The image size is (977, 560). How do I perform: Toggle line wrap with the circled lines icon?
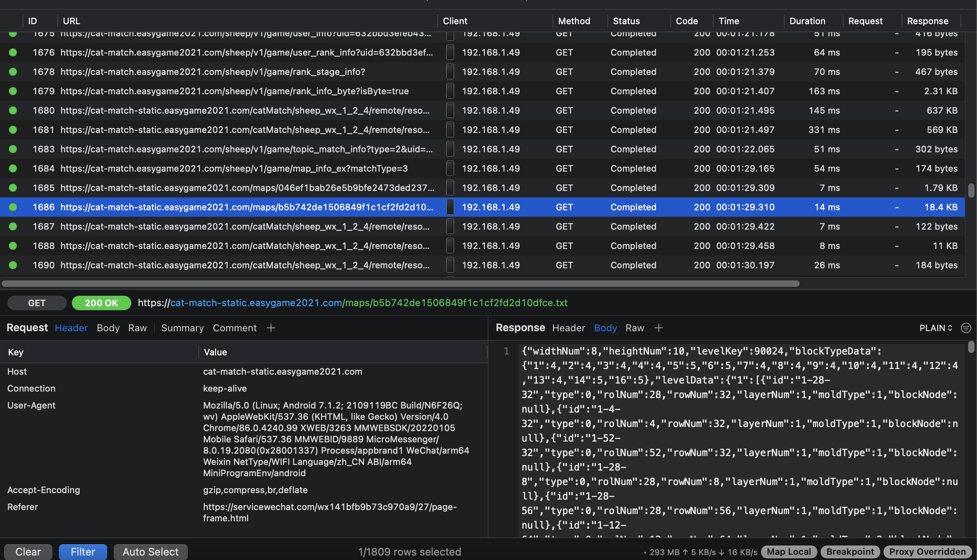click(x=966, y=328)
